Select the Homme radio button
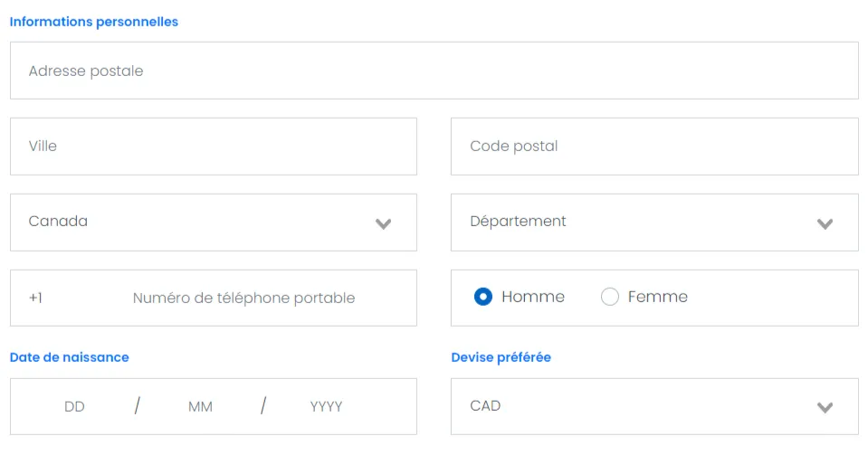This screenshot has height=455, width=868. (483, 297)
